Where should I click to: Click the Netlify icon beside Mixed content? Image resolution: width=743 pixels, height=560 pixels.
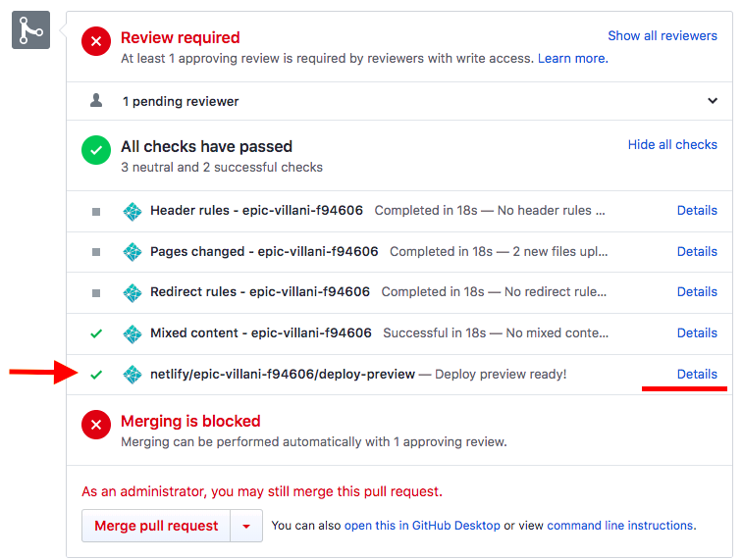click(133, 333)
